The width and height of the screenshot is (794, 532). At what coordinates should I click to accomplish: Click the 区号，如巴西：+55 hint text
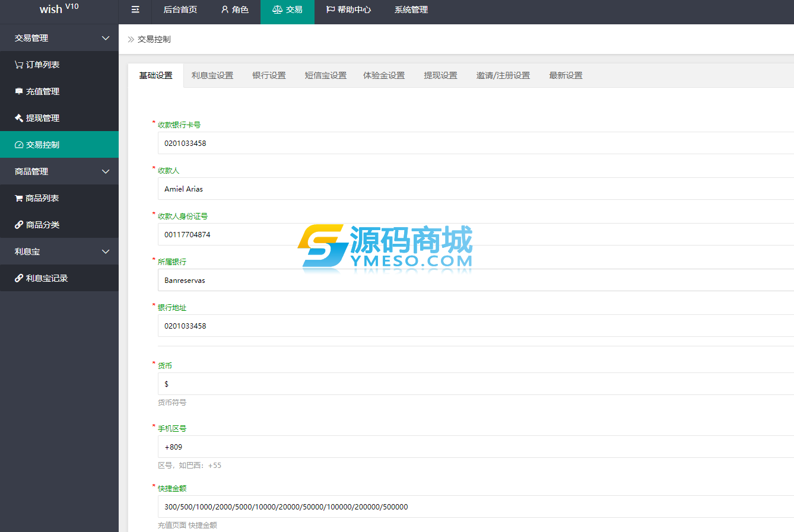(x=189, y=465)
